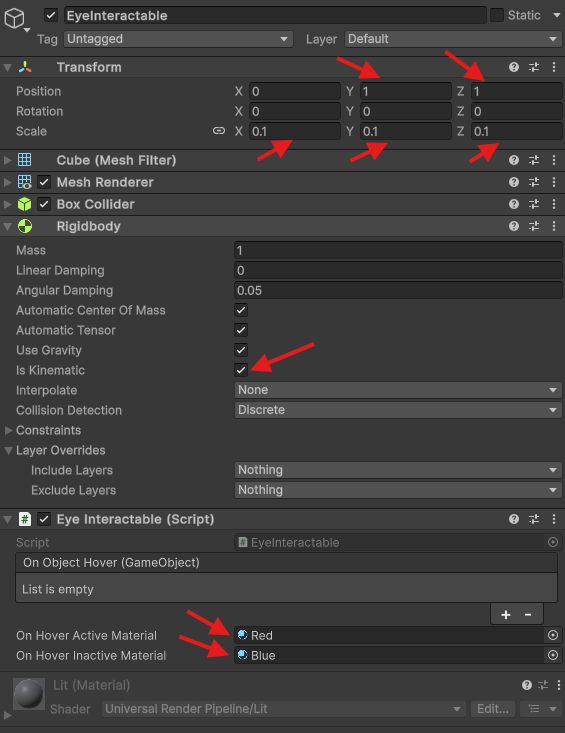Click the GameObject cube icon selector
This screenshot has width=565, height=733.
[x=15, y=19]
